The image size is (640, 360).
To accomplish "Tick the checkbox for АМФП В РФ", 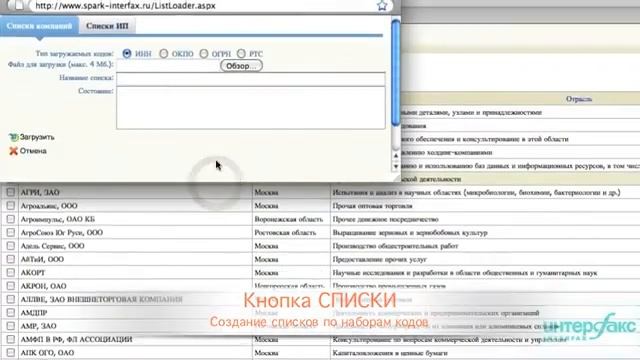I will click(11, 339).
